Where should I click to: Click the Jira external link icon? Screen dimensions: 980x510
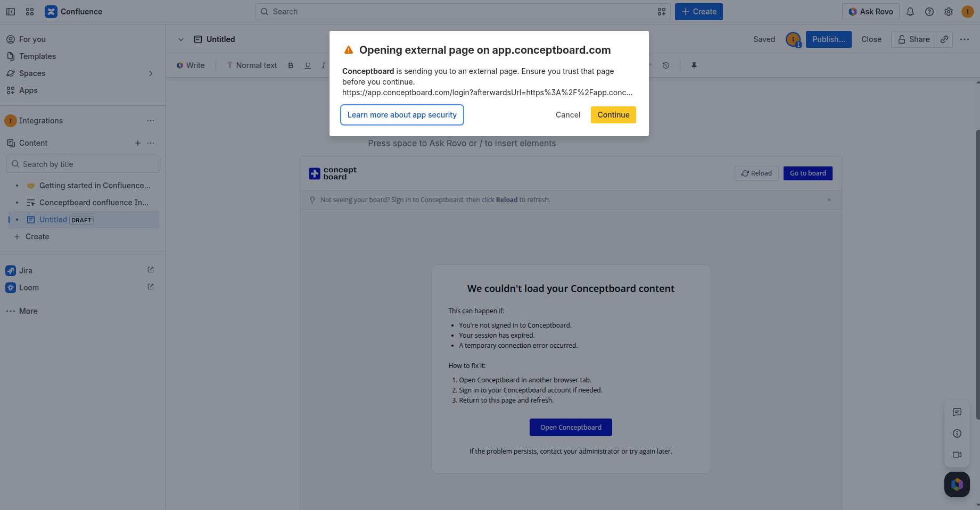[x=151, y=270]
